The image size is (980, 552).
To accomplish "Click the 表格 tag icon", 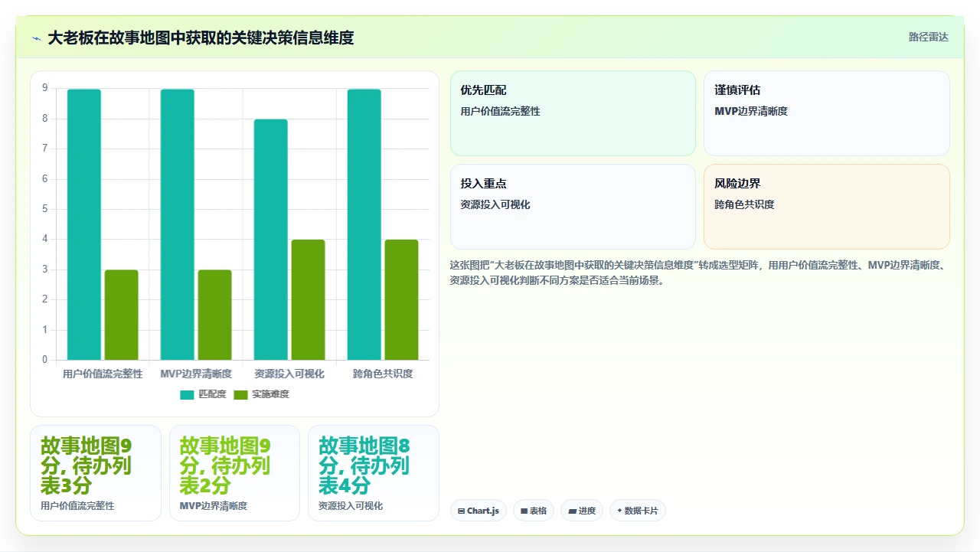I will (524, 511).
